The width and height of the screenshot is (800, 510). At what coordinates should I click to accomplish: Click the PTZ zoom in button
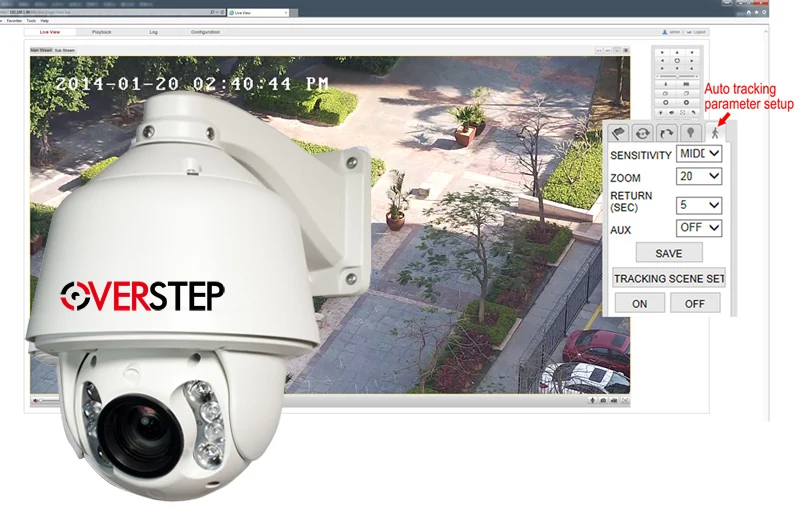tap(686, 85)
